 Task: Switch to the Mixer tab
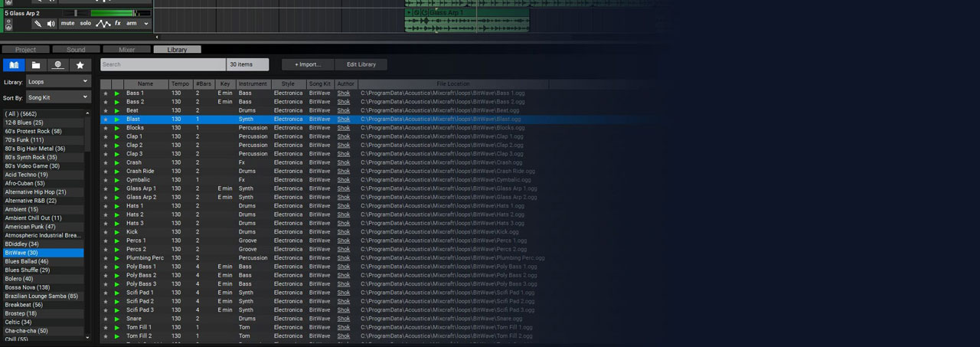[126, 50]
